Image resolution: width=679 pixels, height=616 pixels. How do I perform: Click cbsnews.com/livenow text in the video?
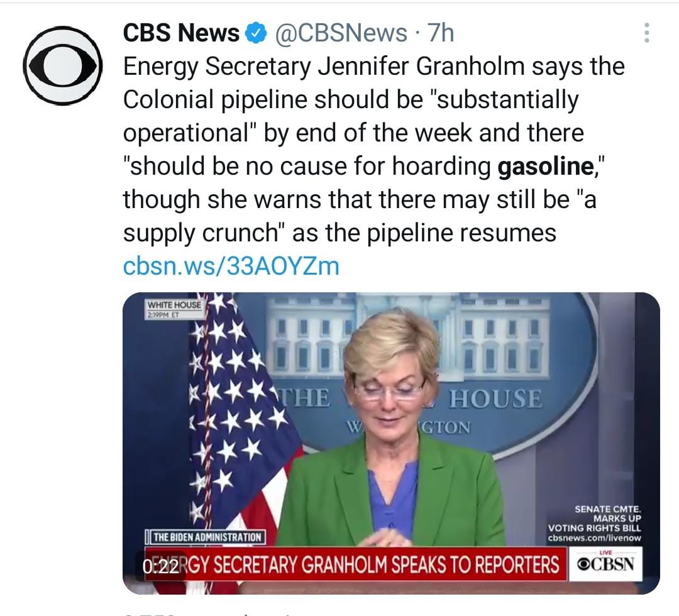point(594,538)
